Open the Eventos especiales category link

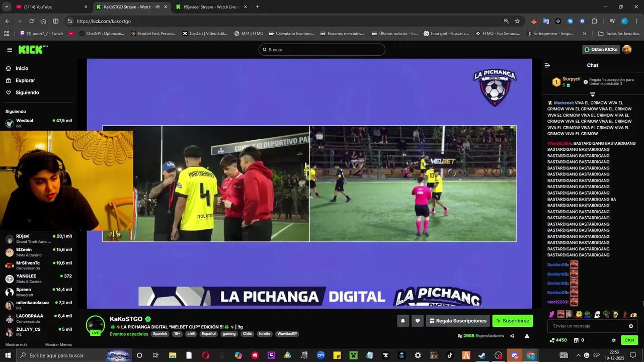click(129, 334)
